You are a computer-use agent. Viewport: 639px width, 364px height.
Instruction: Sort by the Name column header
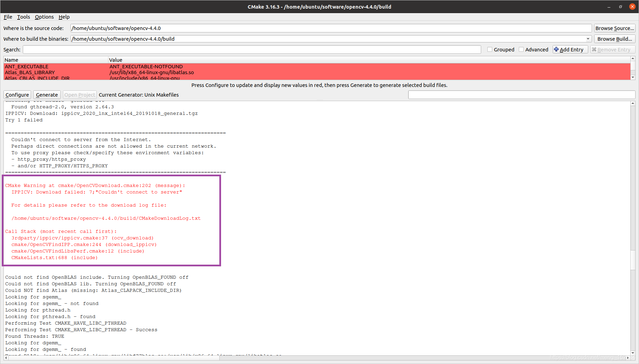coord(56,60)
